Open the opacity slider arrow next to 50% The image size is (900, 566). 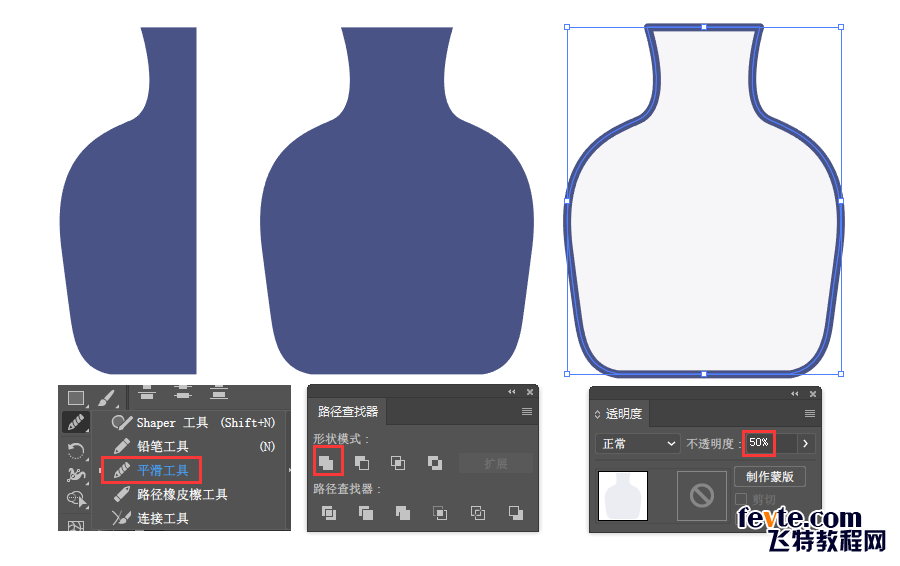tap(805, 444)
